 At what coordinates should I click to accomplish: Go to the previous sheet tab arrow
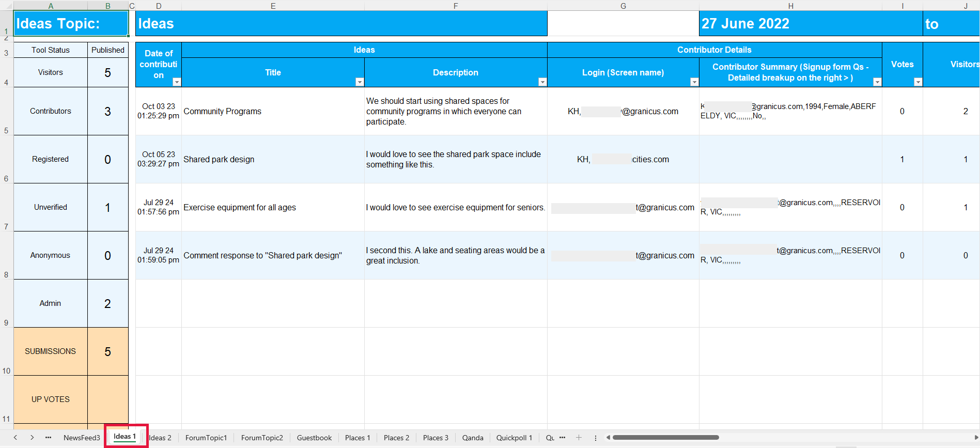pyautogui.click(x=15, y=438)
